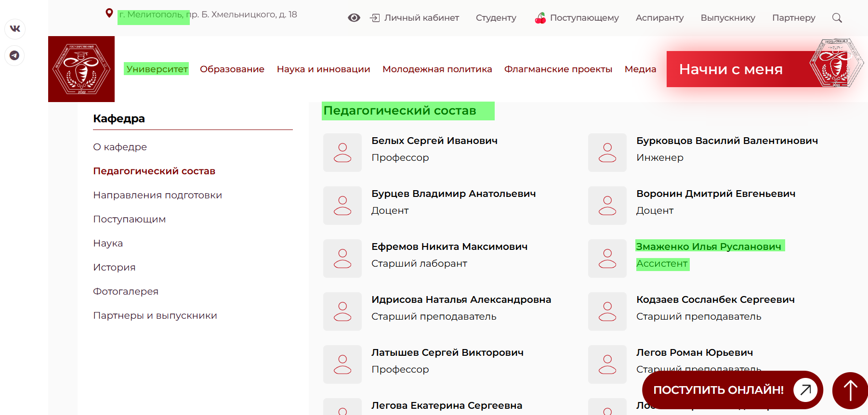The width and height of the screenshot is (868, 415).
Task: Click the map pin location icon
Action: [x=109, y=13]
